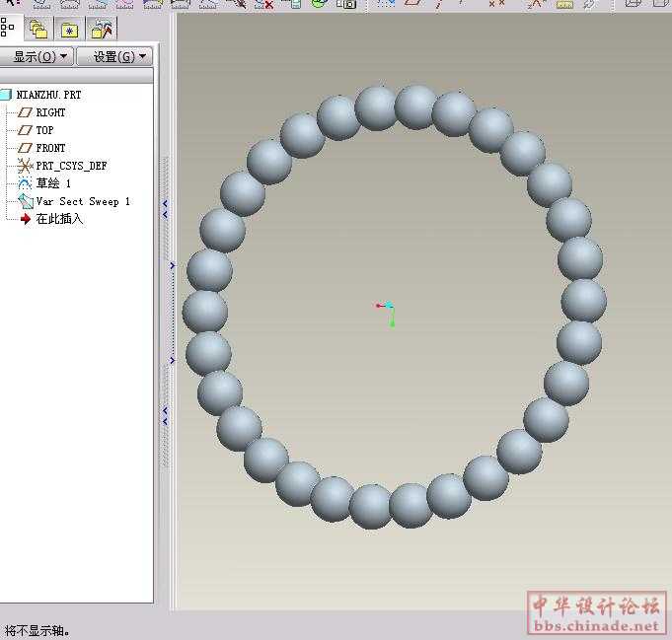Screen dimensions: 672x640
Task: Select NIANZHU.PRT root in model tree
Action: 41,95
